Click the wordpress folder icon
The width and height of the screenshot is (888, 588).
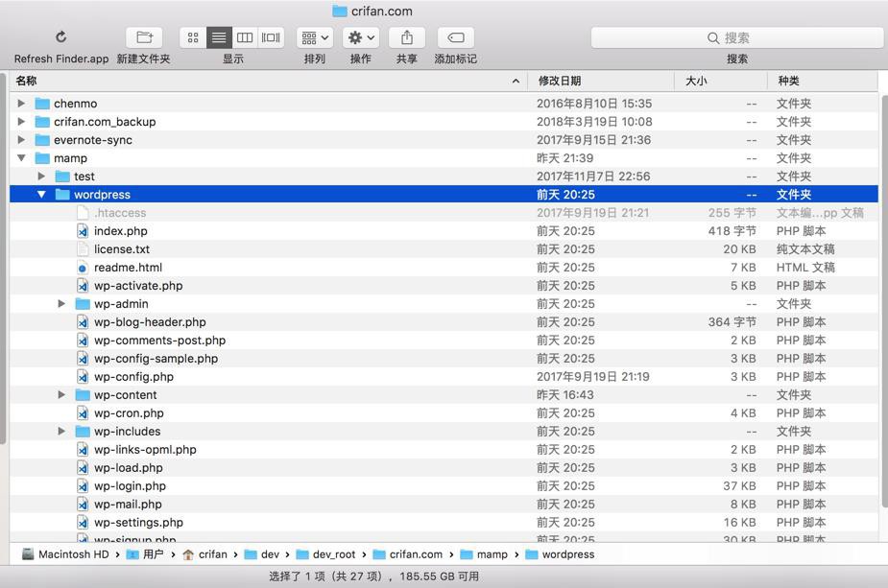(62, 195)
